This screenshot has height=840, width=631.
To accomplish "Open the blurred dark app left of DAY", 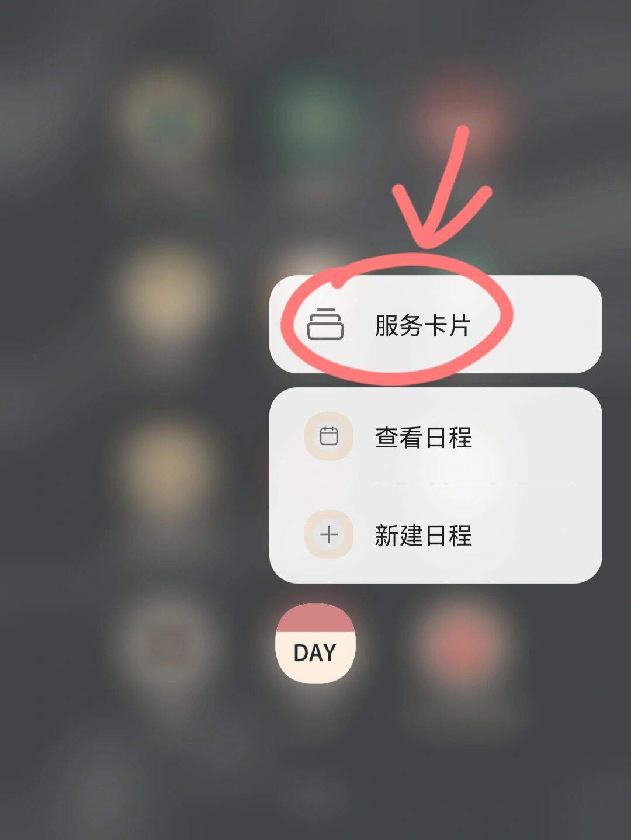I will click(168, 643).
